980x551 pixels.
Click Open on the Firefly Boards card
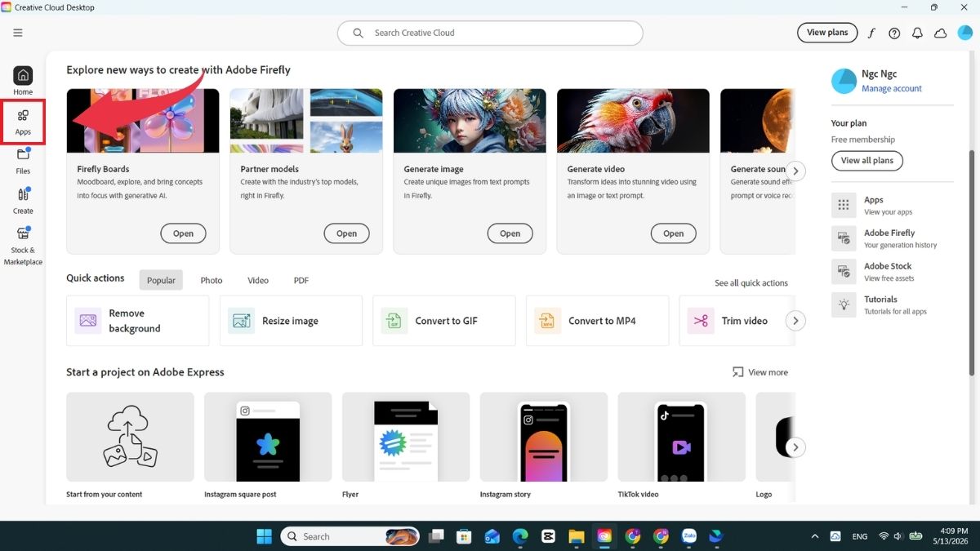[x=183, y=233]
